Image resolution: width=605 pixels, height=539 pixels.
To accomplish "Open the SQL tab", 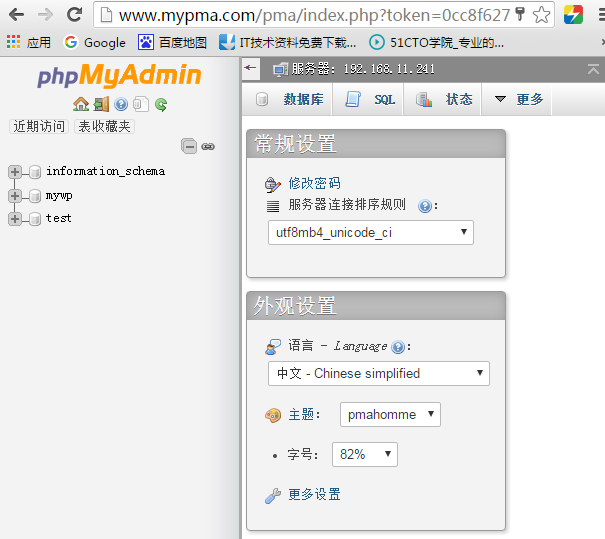I will (369, 100).
